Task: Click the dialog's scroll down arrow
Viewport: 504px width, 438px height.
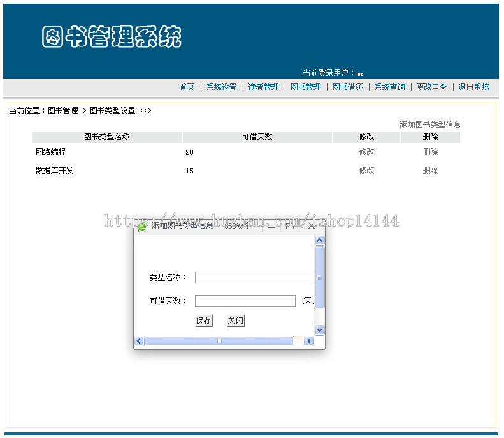Action: pos(319,330)
